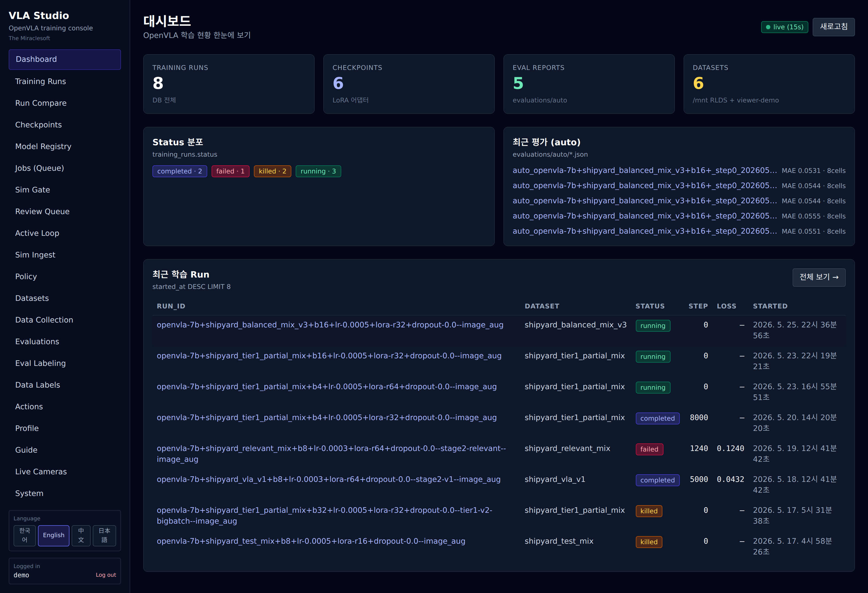The height and width of the screenshot is (593, 868).
Task: Go to Active Loop page
Action: pos(65,233)
